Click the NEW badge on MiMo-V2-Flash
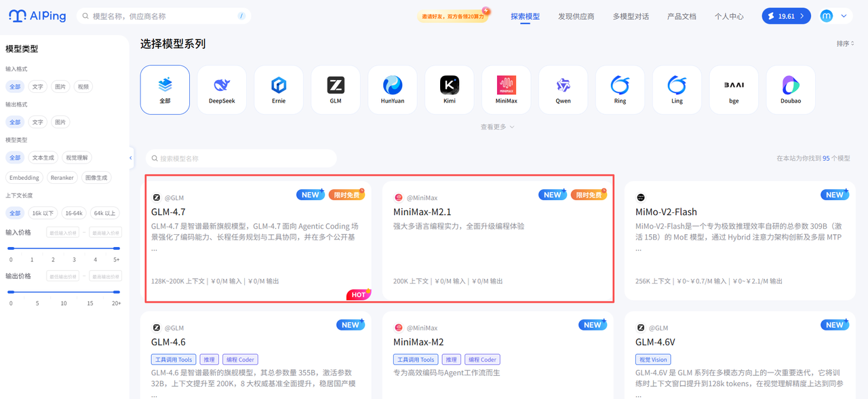 click(835, 195)
